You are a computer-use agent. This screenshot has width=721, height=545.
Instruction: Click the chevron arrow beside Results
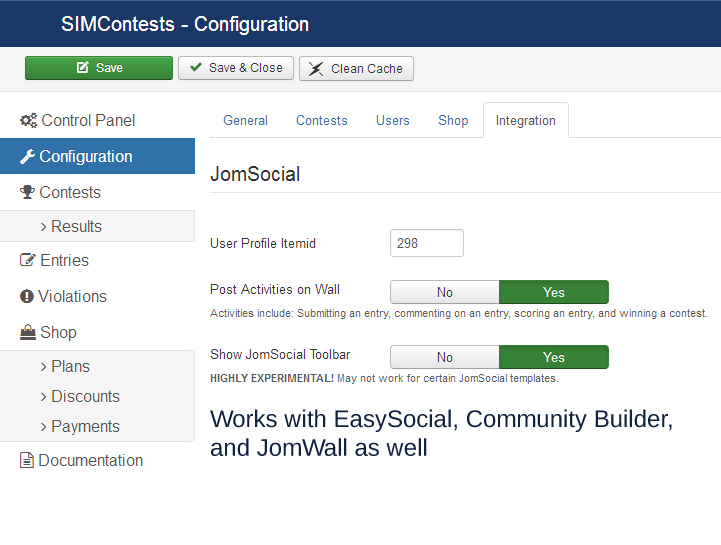44,227
